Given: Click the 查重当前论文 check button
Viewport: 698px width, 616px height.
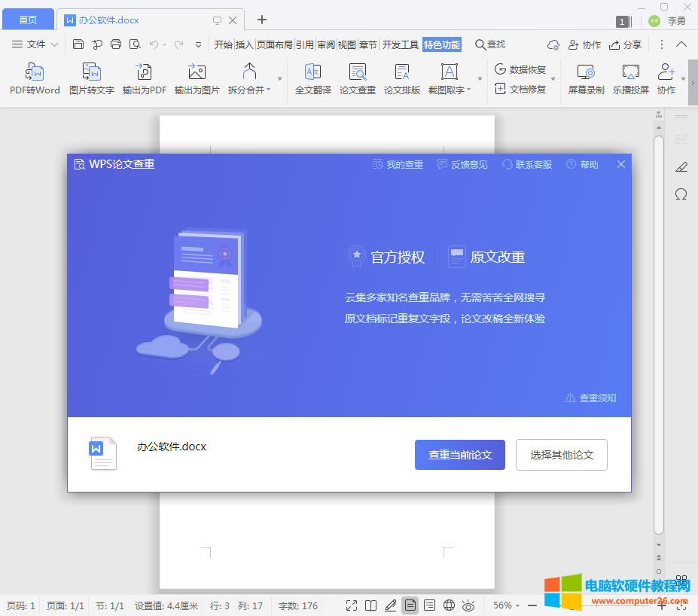Looking at the screenshot, I should 459,455.
